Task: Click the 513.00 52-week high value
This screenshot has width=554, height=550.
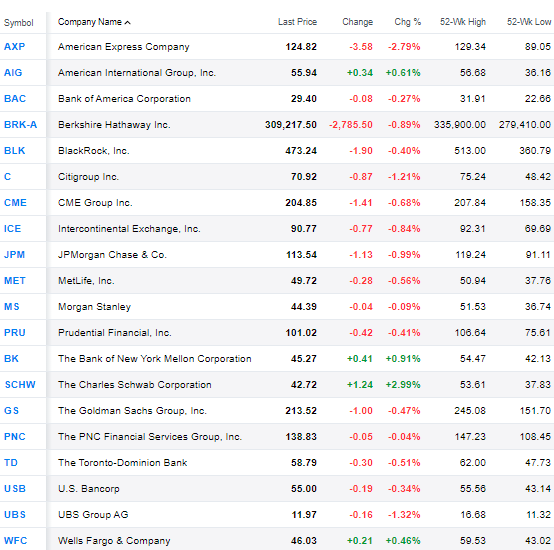Action: (x=470, y=151)
